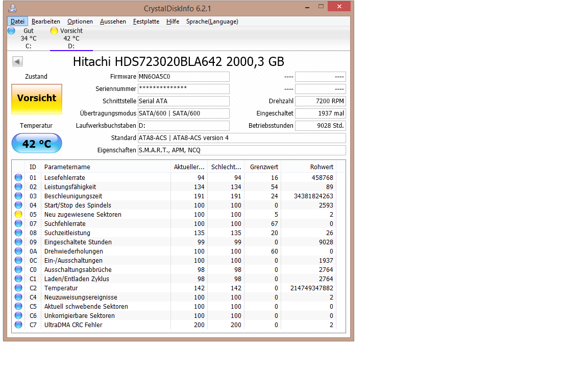Click the ID column header
Image resolution: width=588 pixels, height=368 pixels.
[33, 167]
